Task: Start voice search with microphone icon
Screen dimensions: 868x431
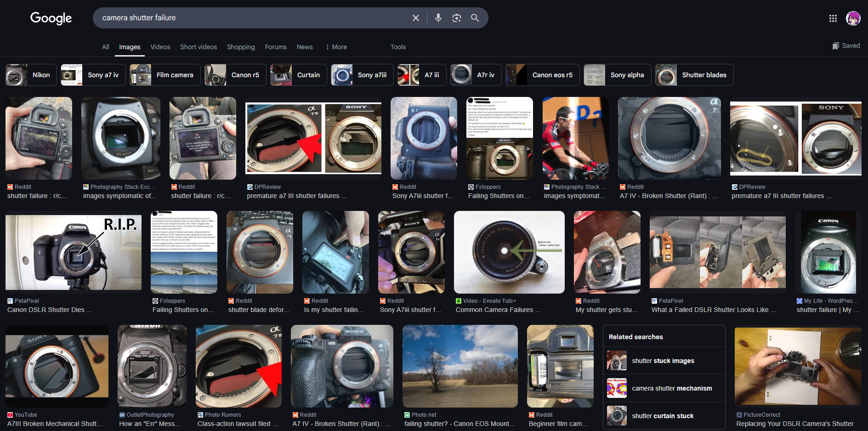Action: (x=438, y=18)
